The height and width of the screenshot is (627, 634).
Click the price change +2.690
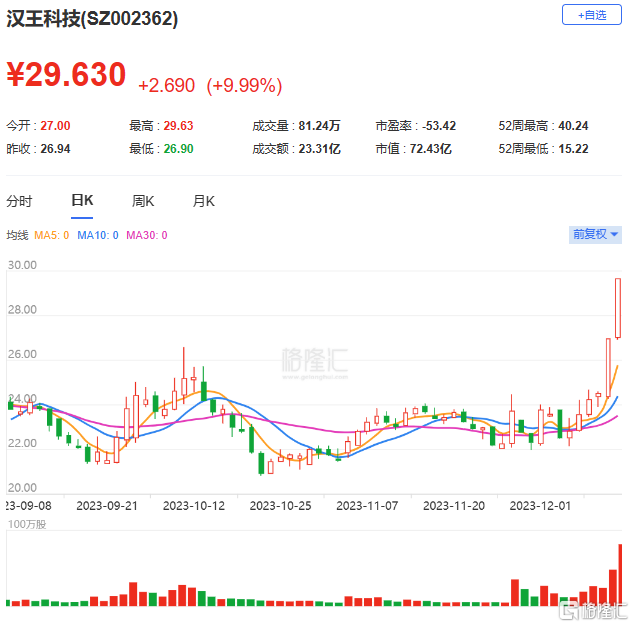click(166, 85)
